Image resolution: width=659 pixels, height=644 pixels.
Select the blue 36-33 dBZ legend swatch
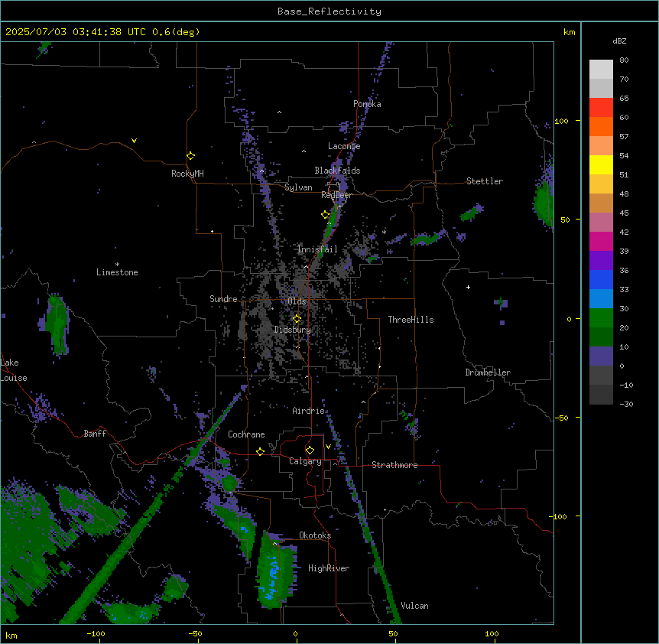click(601, 280)
